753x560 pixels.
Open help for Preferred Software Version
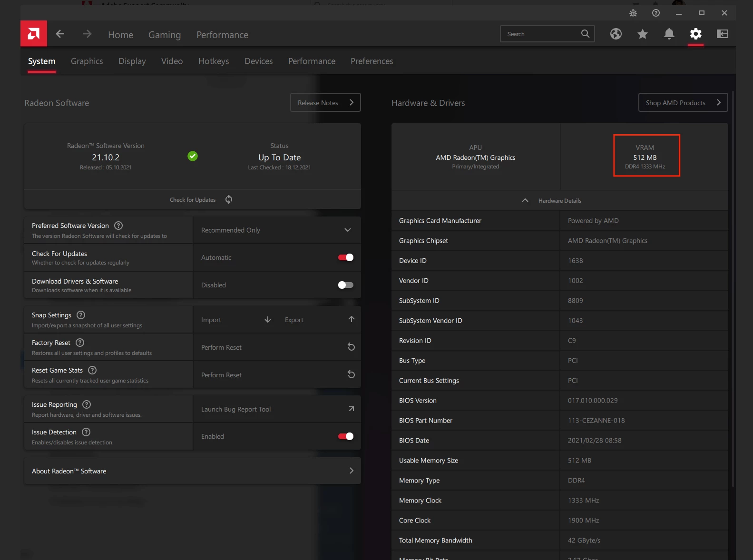(119, 226)
